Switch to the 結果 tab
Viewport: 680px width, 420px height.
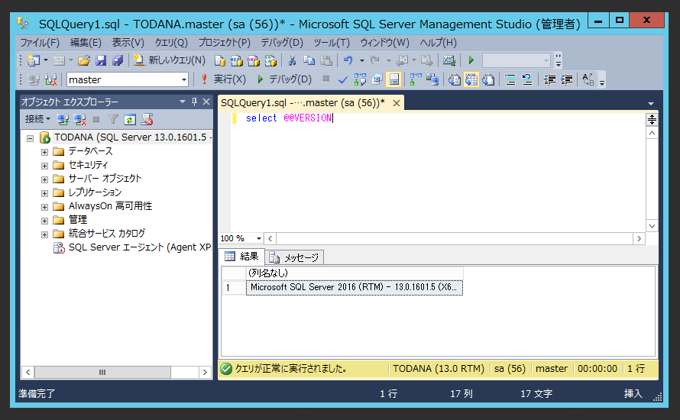click(x=242, y=256)
